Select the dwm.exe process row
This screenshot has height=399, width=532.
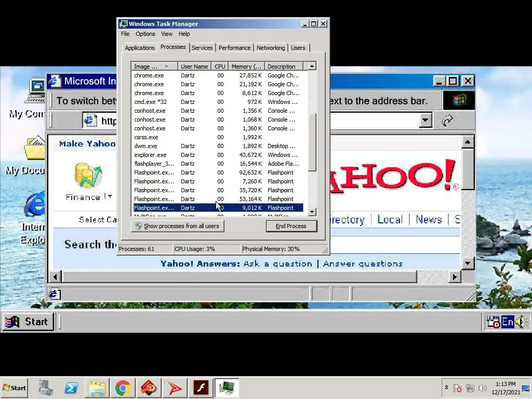pos(218,146)
